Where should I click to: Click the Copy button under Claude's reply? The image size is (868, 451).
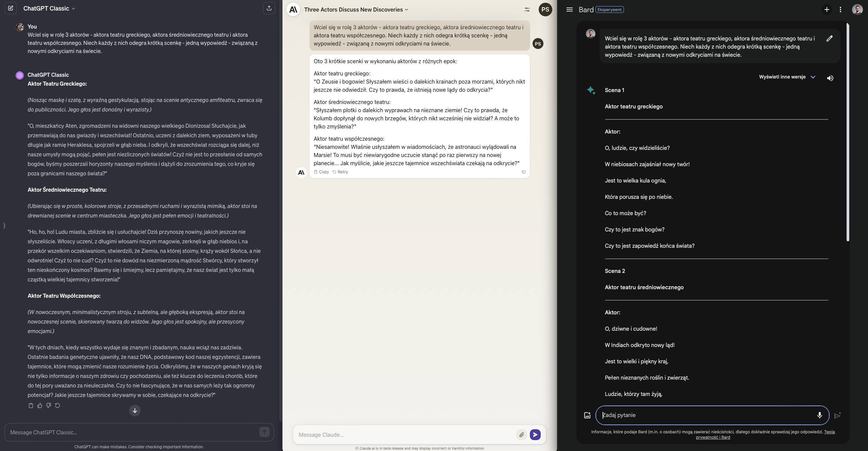[x=322, y=172]
